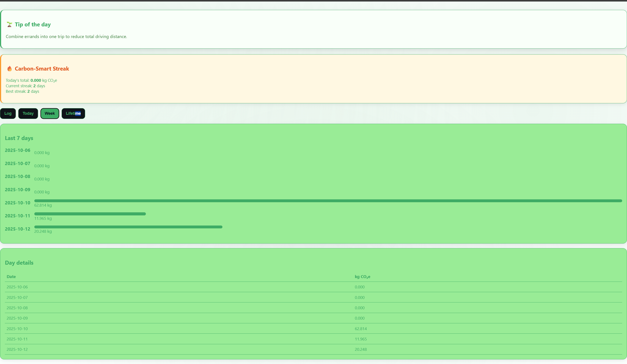The width and height of the screenshot is (627, 364).
Task: Click the Last 7 days heading
Action: tap(19, 138)
